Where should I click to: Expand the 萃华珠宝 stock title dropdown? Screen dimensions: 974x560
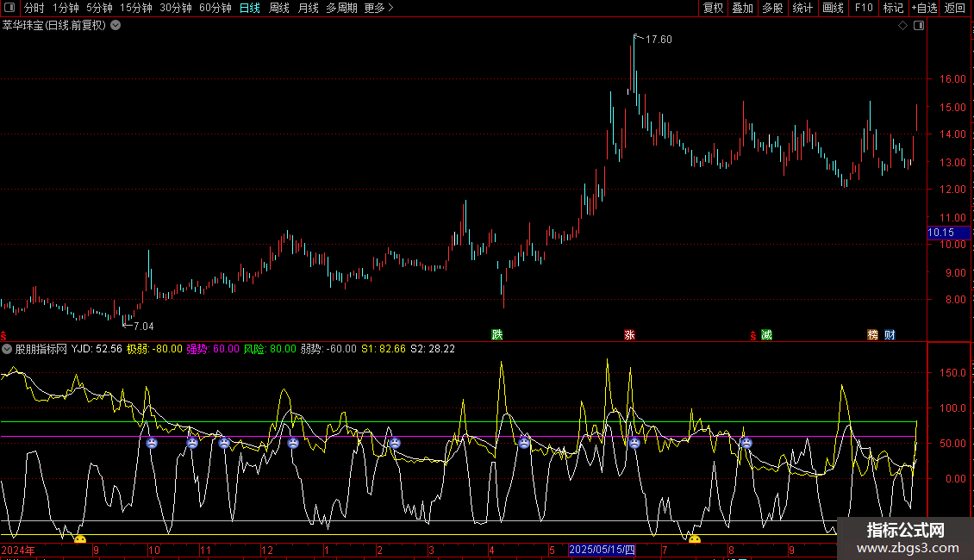point(116,26)
